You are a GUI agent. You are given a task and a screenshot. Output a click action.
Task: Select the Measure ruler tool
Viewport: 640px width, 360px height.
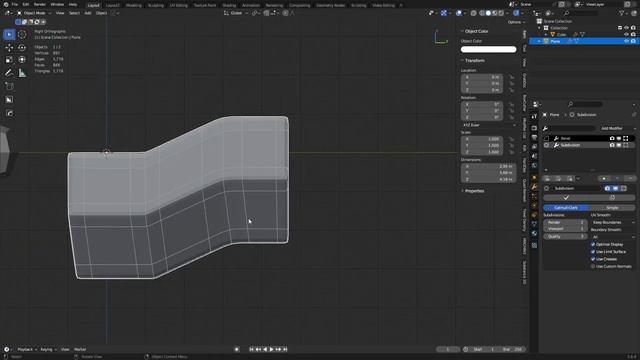22,73
